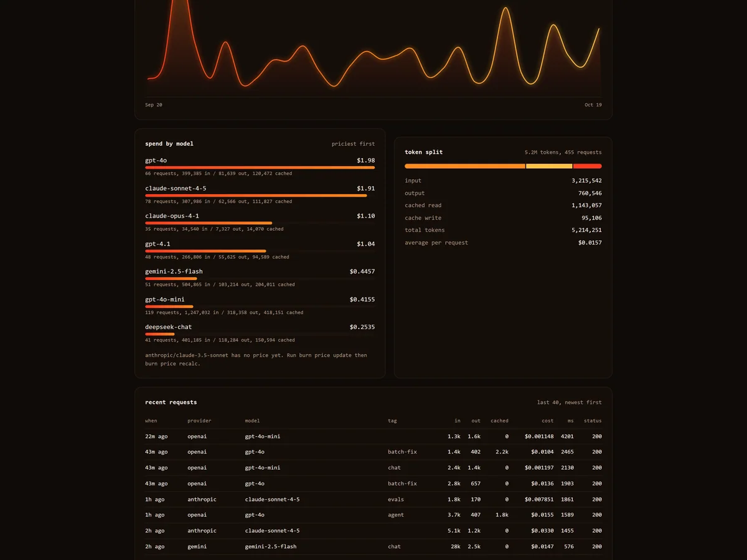Click cost $0.0330 in recent requests
The image size is (747, 560).
pyautogui.click(x=542, y=531)
